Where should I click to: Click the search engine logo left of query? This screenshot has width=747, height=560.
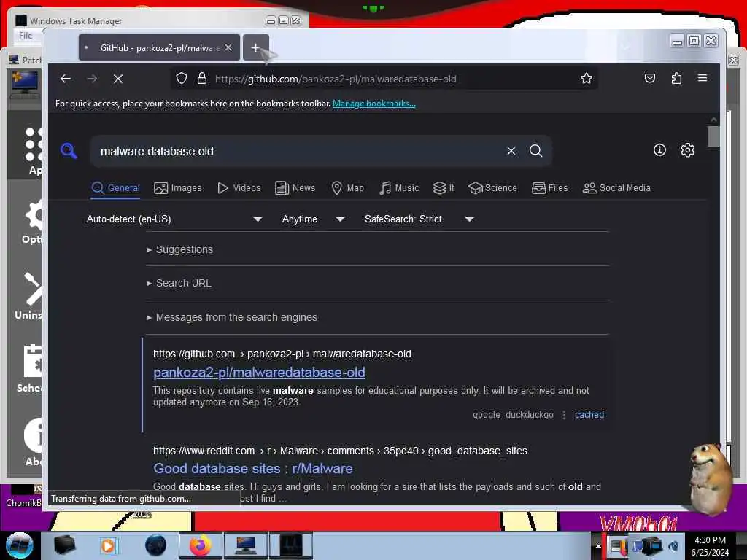[69, 151]
